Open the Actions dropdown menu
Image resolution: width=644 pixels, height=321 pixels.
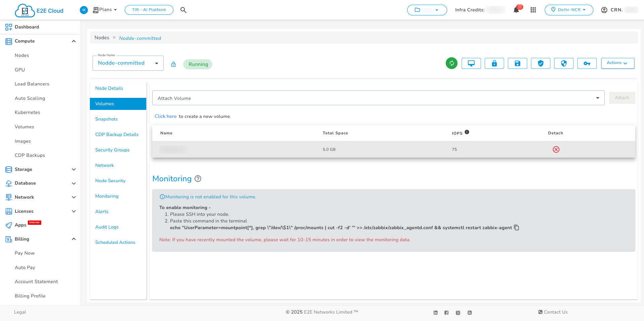point(617,63)
